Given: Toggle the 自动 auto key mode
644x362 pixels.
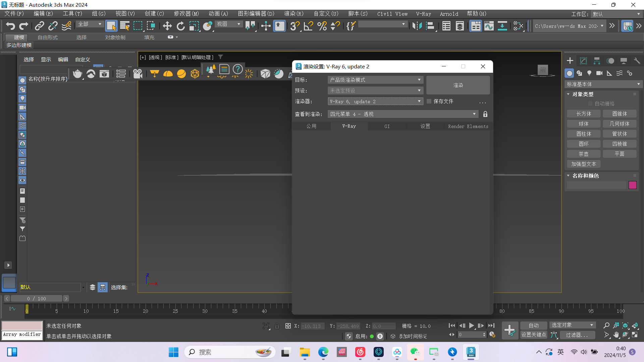Looking at the screenshot, I should click(x=534, y=325).
